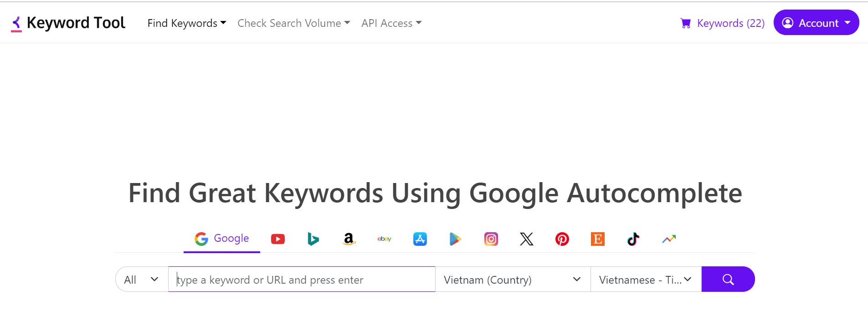This screenshot has height=336, width=868.
Task: Switch to the Pinterest keyword tab
Action: pyautogui.click(x=562, y=239)
